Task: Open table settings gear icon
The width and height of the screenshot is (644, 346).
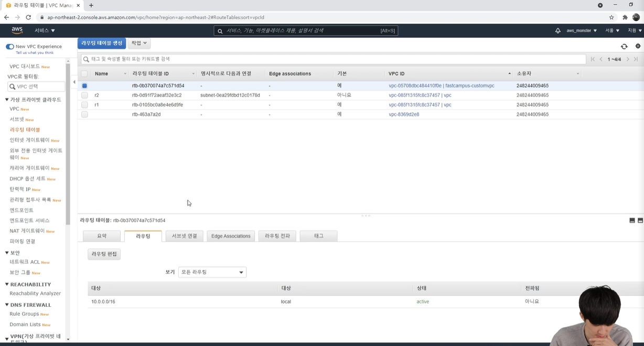Action: tap(638, 47)
